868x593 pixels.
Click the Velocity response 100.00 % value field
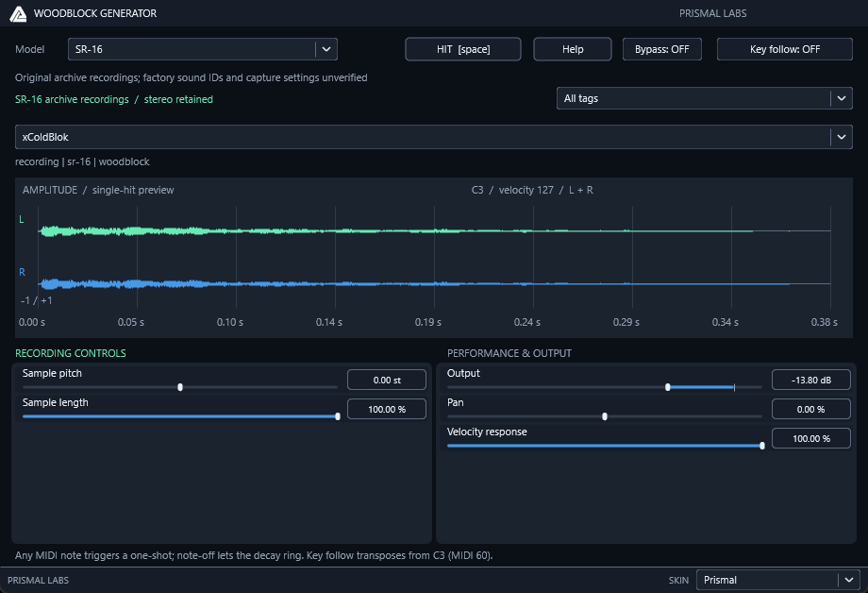coord(811,439)
